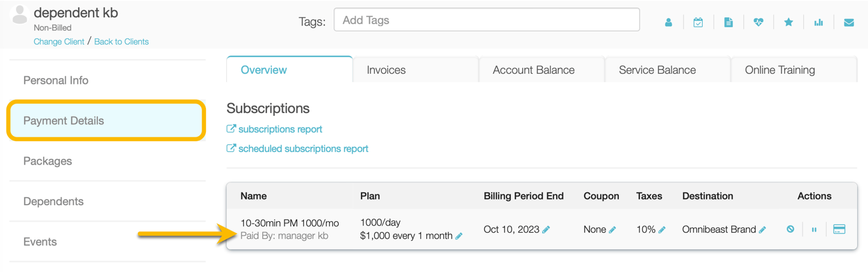
Task: Open the document icon in header
Action: 728,22
